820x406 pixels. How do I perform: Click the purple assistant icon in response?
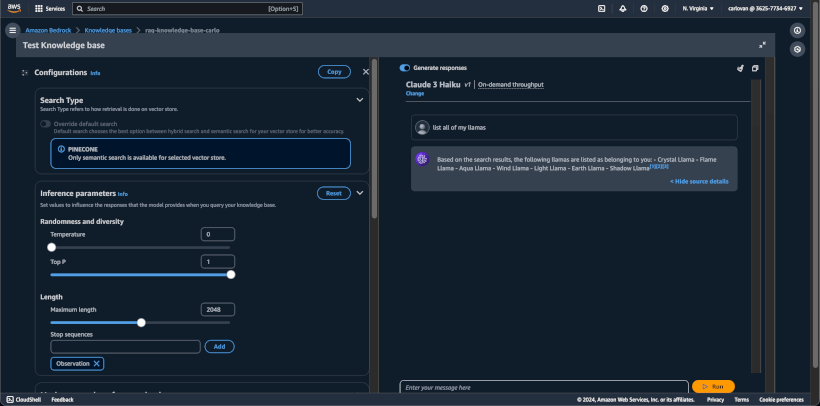pos(422,159)
